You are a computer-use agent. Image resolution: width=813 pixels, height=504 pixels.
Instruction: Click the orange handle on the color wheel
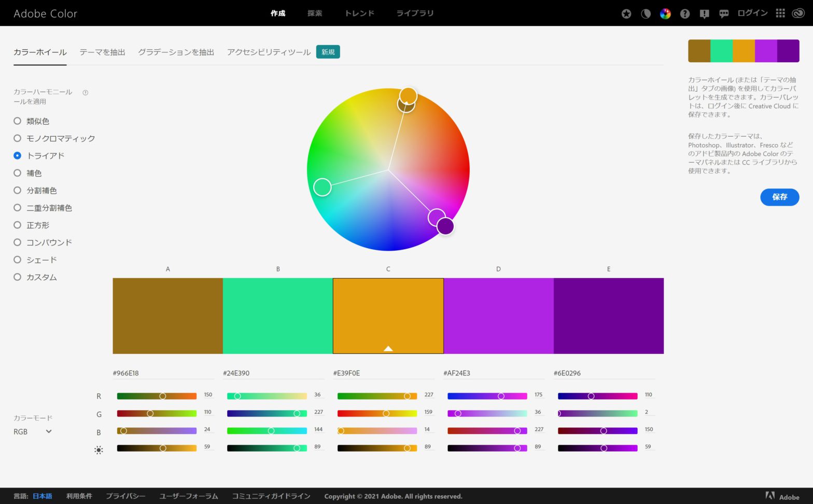pyautogui.click(x=408, y=96)
